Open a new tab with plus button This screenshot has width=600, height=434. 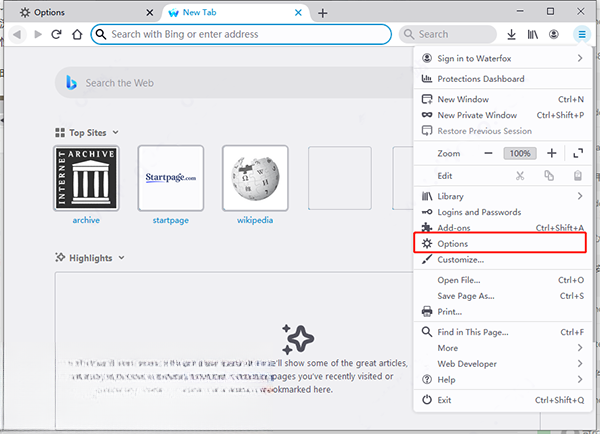pos(323,13)
